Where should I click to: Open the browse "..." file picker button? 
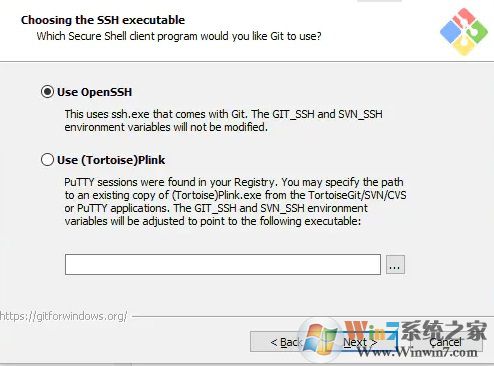coord(395,265)
